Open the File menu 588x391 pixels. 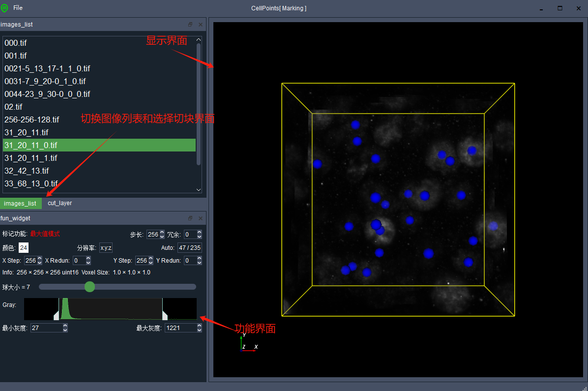(x=18, y=8)
